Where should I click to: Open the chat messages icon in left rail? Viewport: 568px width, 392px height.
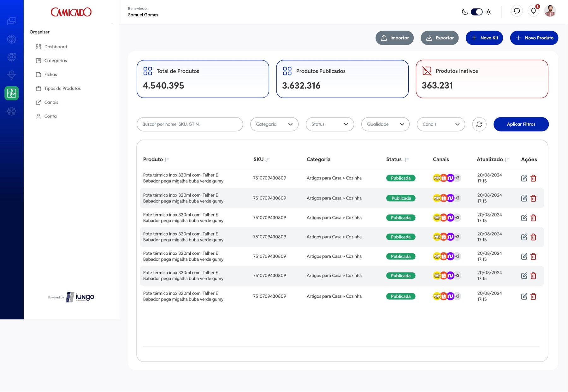pyautogui.click(x=12, y=21)
